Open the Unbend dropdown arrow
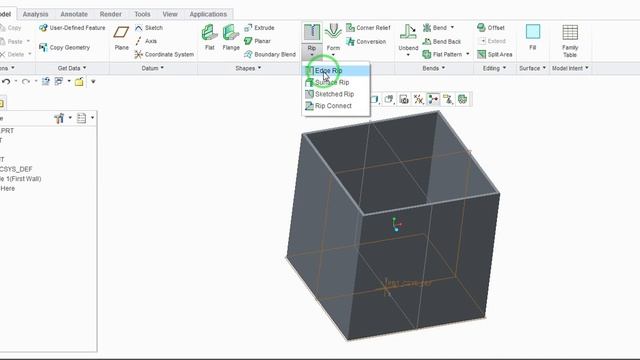640x360 pixels. [x=408, y=55]
